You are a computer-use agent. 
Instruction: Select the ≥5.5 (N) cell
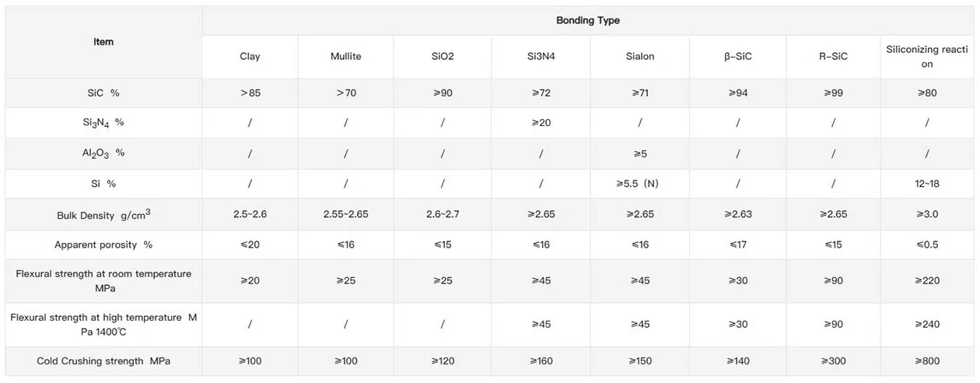(639, 184)
